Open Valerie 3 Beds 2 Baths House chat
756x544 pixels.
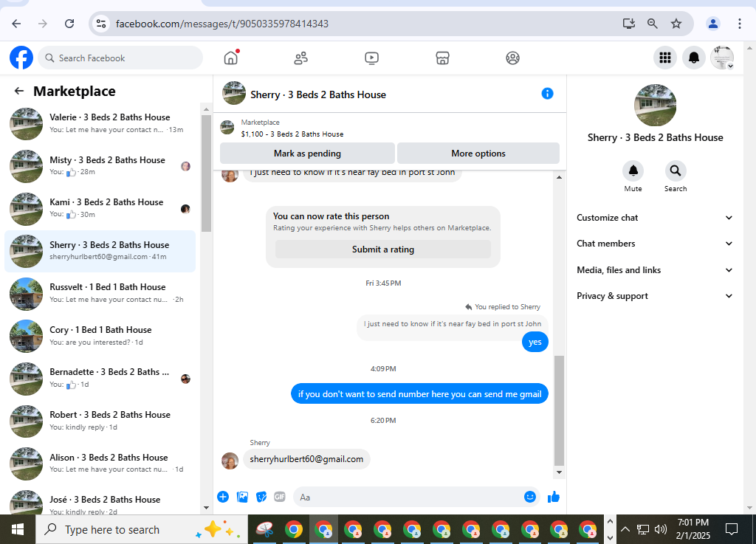click(100, 123)
